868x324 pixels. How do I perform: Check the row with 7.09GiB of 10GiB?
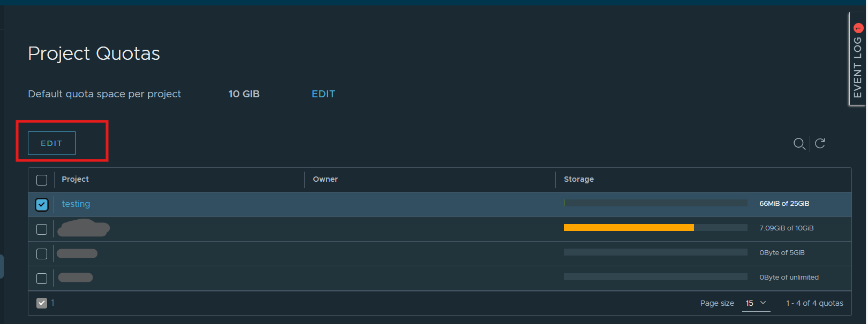(42, 229)
